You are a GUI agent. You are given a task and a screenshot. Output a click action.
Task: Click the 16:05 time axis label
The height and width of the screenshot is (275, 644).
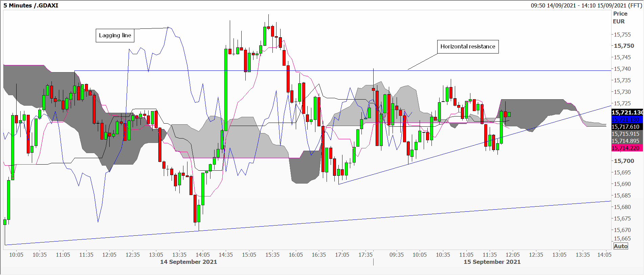(x=296, y=255)
